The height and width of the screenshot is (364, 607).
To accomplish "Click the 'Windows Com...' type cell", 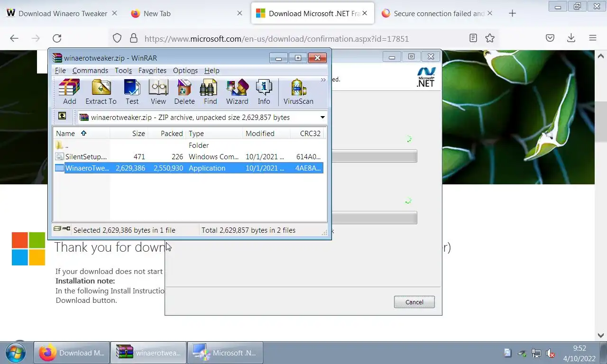I will (213, 156).
